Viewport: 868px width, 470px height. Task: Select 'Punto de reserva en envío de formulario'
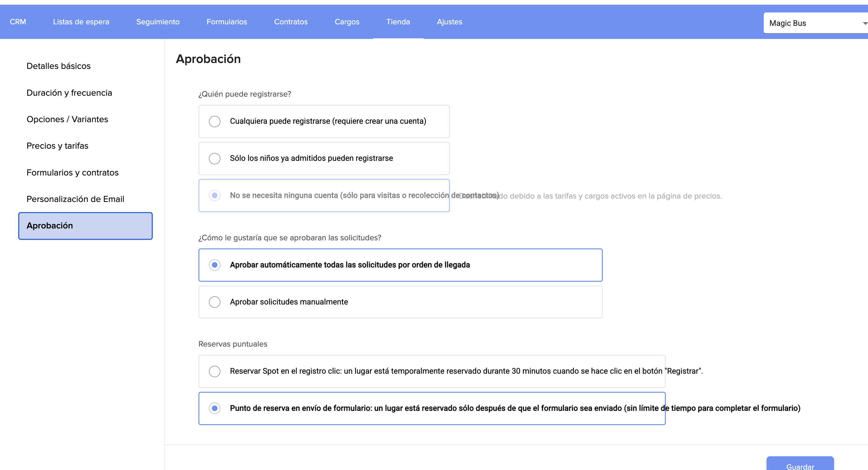pos(215,408)
